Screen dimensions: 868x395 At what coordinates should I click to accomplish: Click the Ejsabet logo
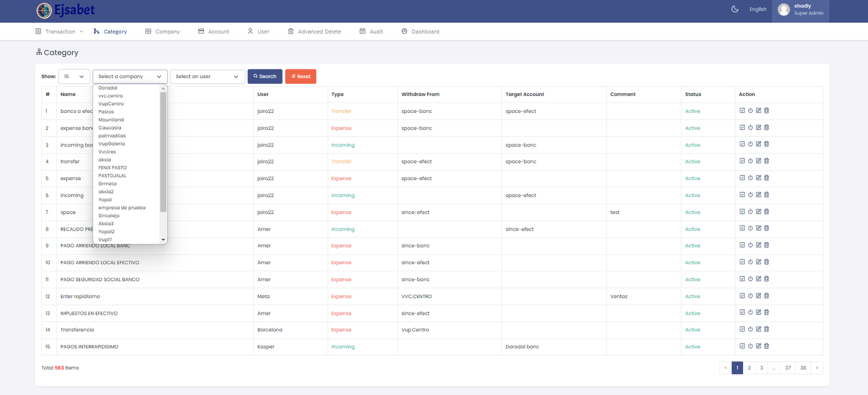click(66, 10)
